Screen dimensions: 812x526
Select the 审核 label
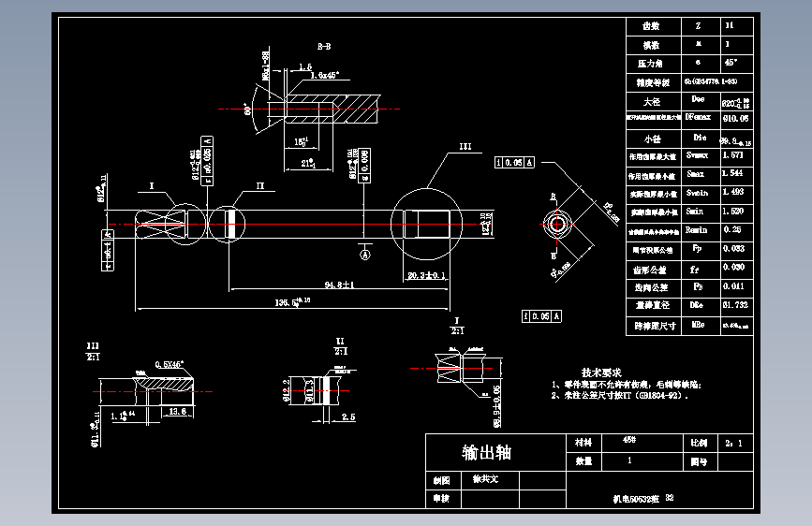tap(442, 499)
